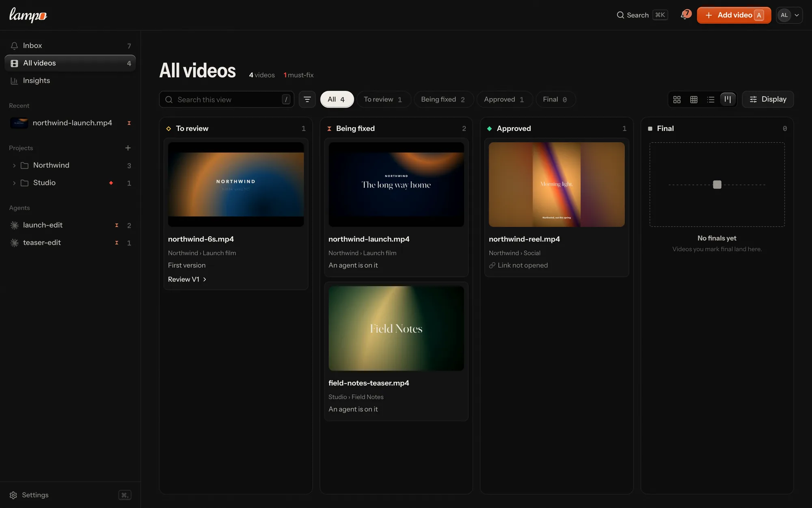Open the Display options menu
Screen dimensions: 812x508
pyautogui.click(x=768, y=99)
